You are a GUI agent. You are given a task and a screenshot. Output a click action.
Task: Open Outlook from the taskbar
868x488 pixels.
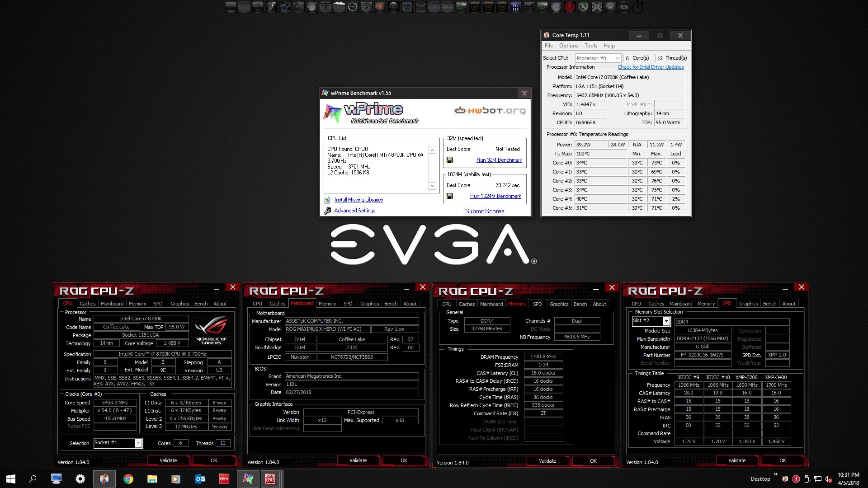tap(200, 479)
